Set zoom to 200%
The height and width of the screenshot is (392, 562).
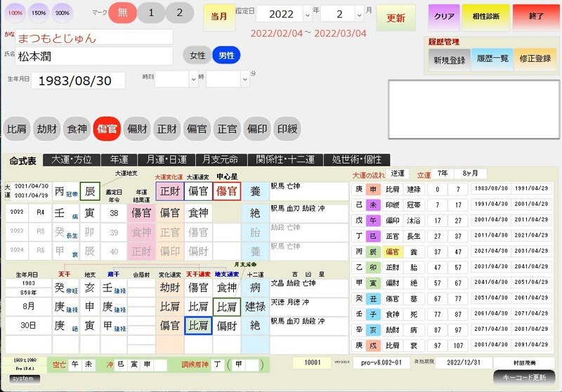(63, 13)
